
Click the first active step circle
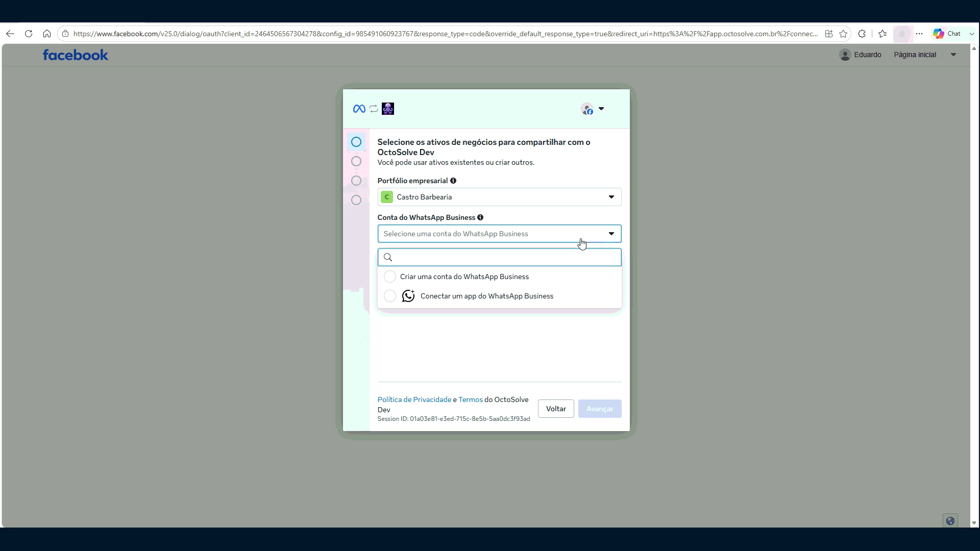click(x=356, y=142)
